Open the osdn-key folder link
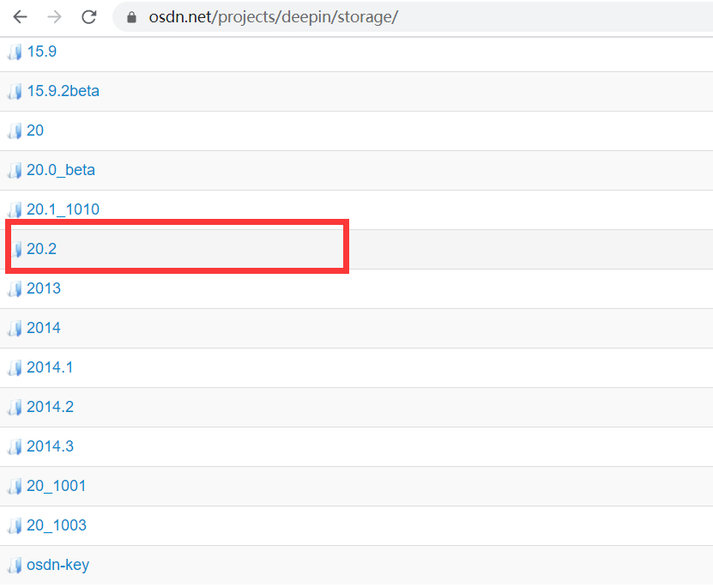The width and height of the screenshot is (713, 588). pyautogui.click(x=57, y=566)
